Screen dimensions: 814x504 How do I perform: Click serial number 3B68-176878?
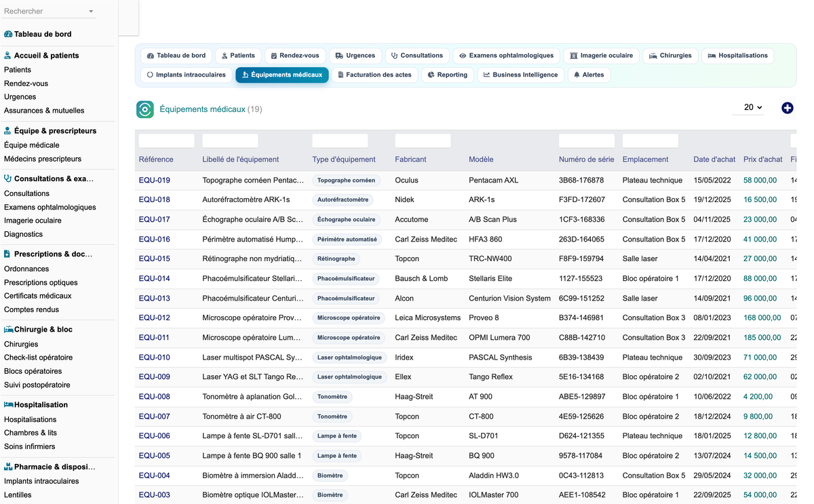581,180
